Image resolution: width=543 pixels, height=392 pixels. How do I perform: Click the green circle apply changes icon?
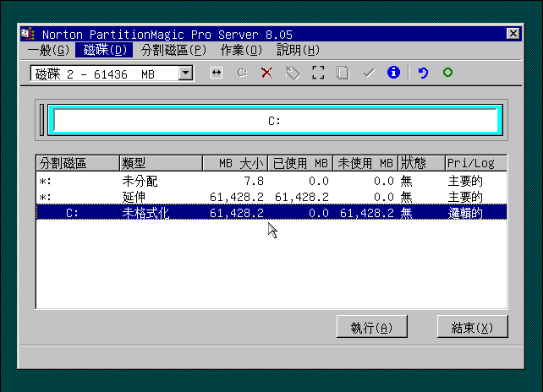pyautogui.click(x=447, y=73)
